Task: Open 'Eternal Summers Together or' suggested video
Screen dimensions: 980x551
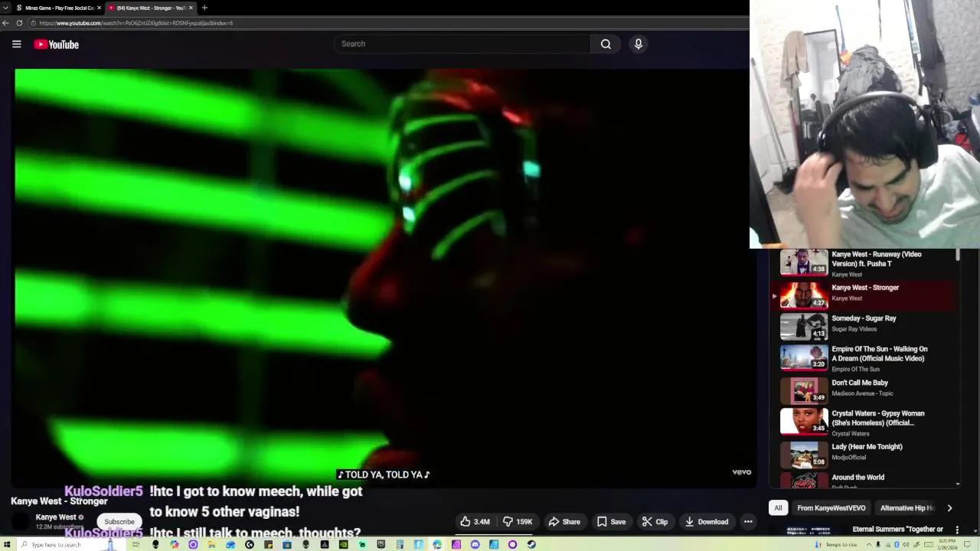Action: point(897,529)
